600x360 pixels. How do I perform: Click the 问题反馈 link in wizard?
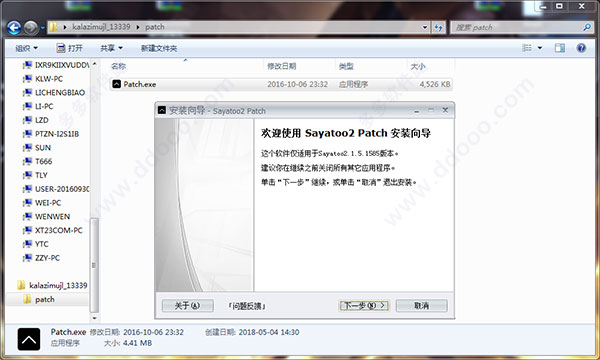tap(247, 306)
